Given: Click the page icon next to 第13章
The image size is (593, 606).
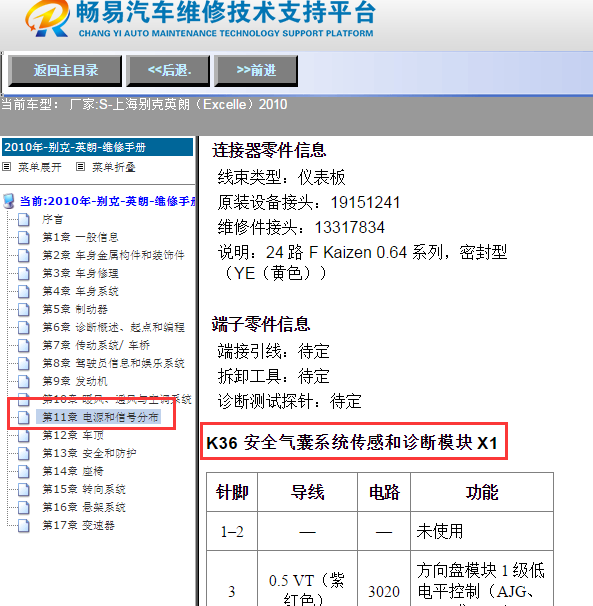Looking at the screenshot, I should 24,453.
